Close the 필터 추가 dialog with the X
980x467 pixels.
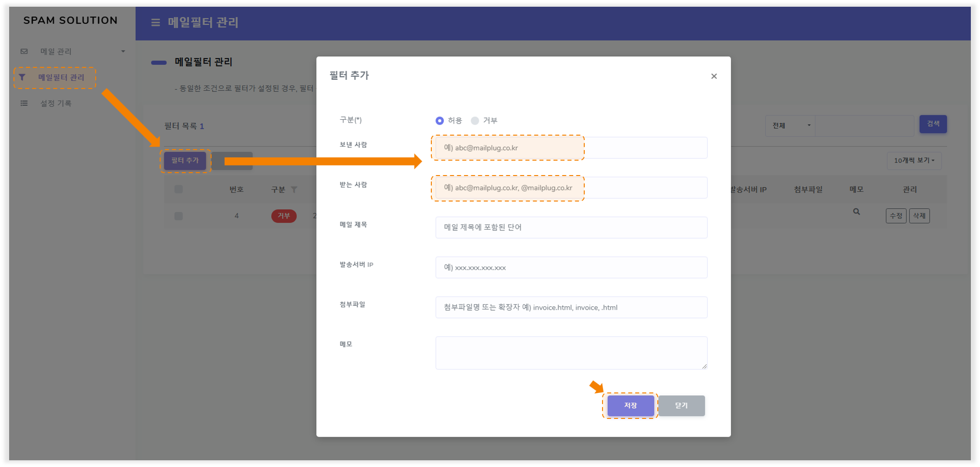pos(714,76)
